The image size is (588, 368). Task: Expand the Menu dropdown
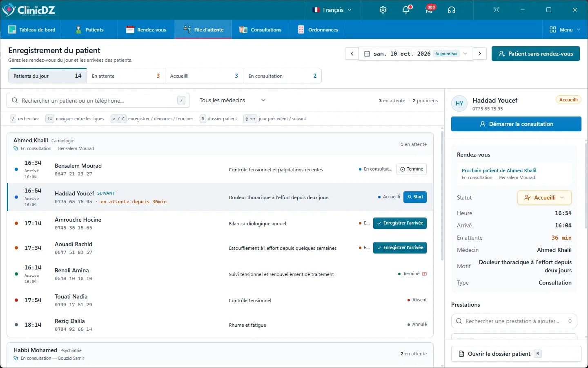[565, 29]
